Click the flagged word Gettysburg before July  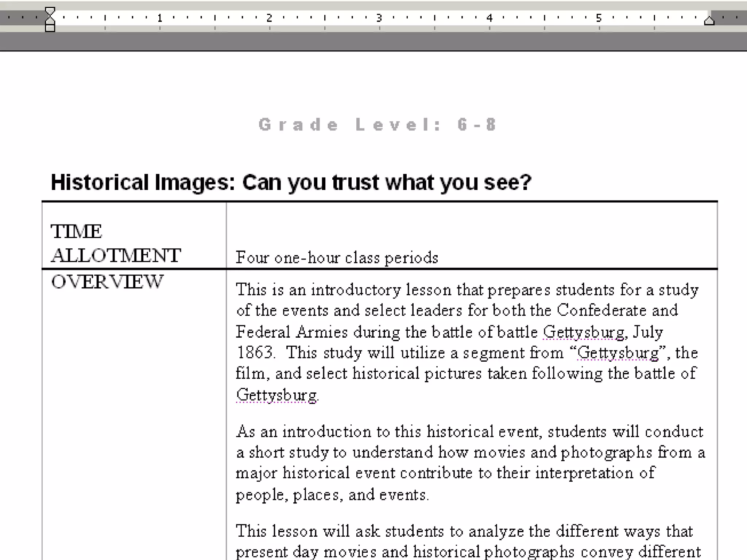pyautogui.click(x=583, y=332)
